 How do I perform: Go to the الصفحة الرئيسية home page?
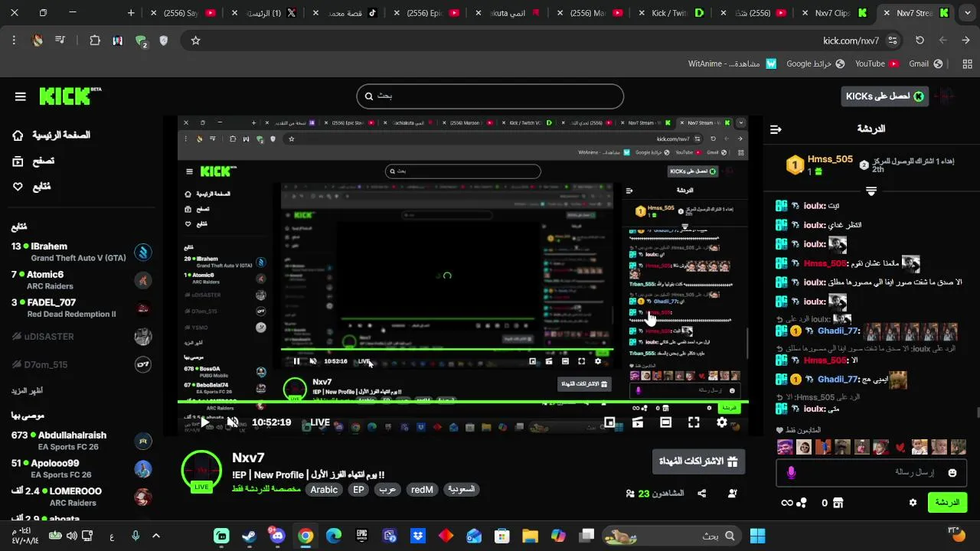[x=52, y=135]
